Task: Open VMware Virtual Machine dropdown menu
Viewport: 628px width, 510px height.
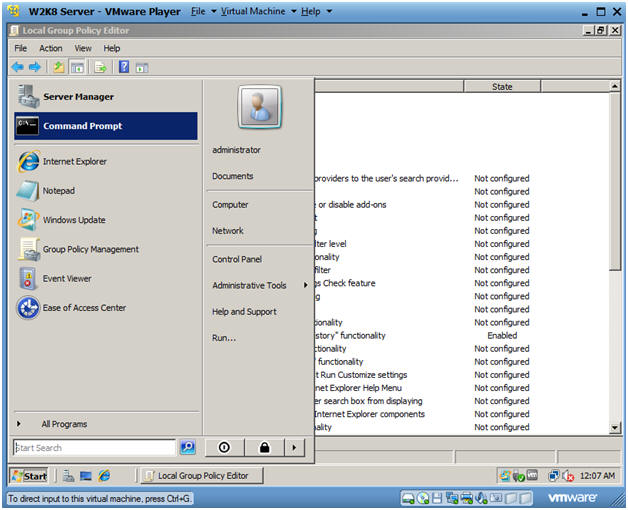Action: point(258,12)
